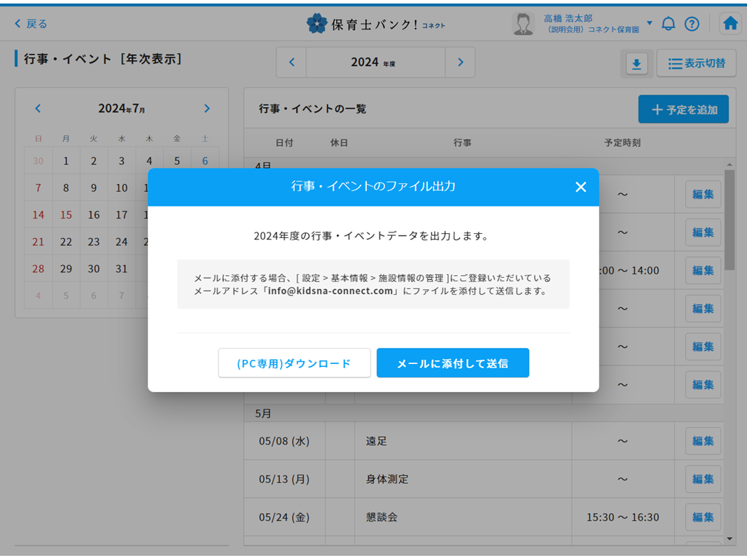747x560 pixels.
Task: Click the home icon in header
Action: (x=730, y=24)
